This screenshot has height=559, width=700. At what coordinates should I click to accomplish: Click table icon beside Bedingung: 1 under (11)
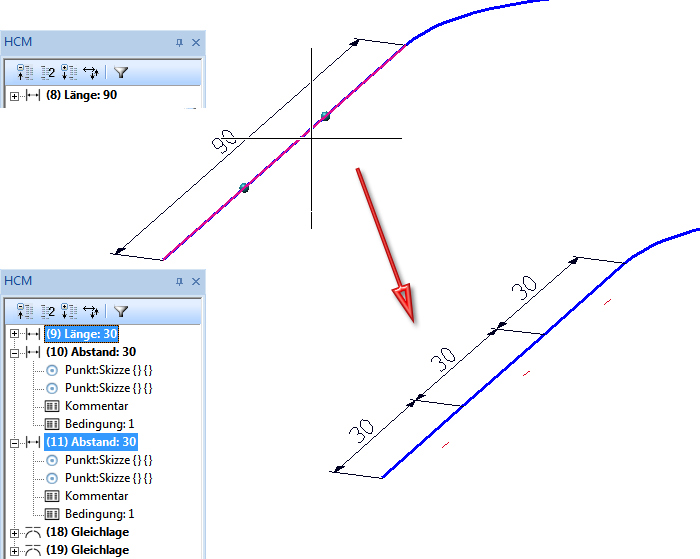52,514
